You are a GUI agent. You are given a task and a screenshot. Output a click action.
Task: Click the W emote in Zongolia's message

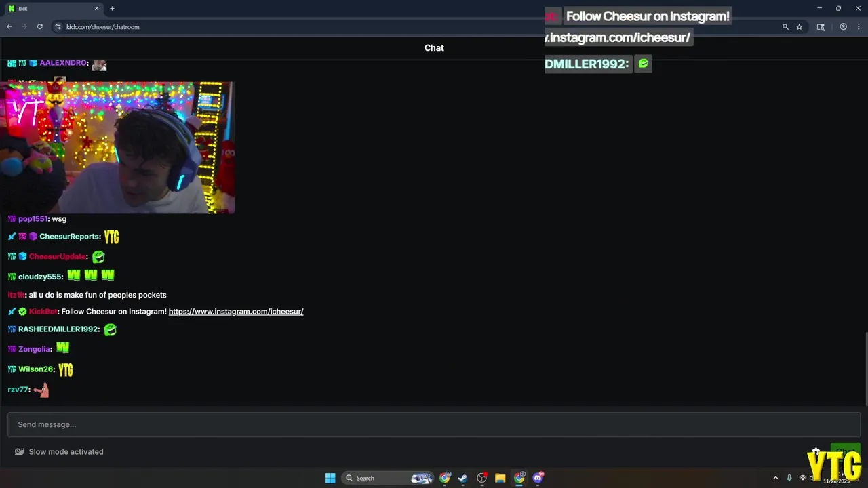(62, 348)
